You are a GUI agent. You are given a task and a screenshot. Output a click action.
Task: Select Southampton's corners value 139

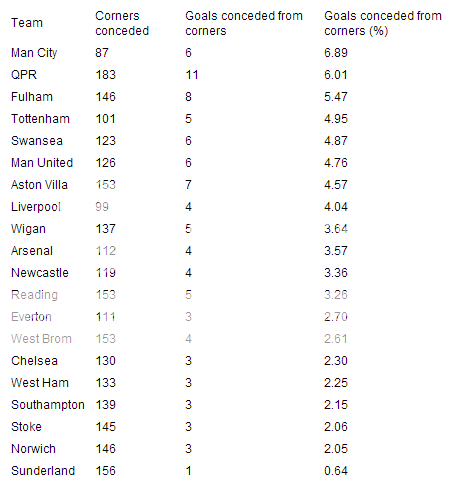tap(106, 405)
